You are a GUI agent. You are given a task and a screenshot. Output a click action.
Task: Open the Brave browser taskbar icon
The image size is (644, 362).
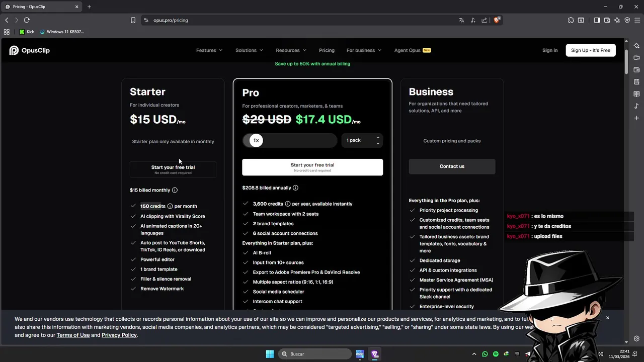point(375,354)
